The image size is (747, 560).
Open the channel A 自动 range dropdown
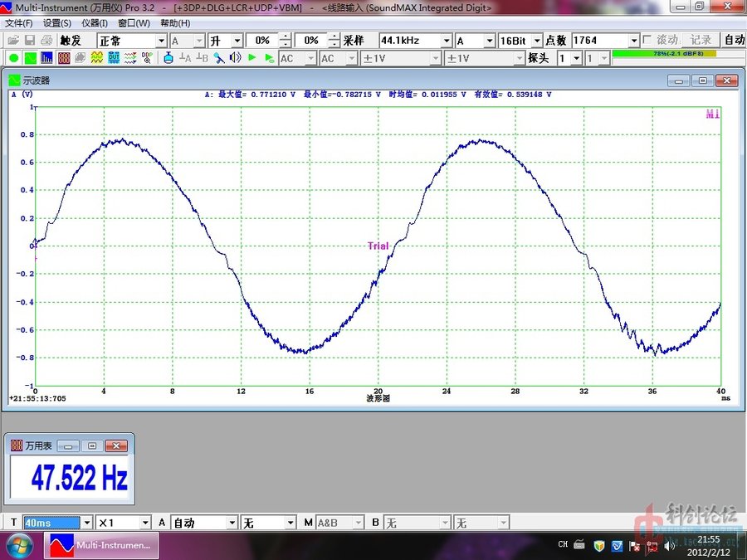232,523
